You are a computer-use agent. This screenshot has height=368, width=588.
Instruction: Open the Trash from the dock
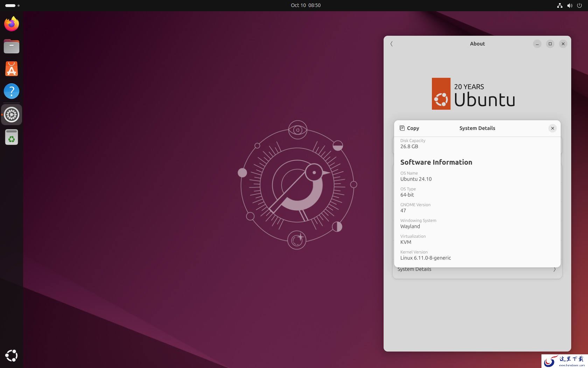(12, 137)
